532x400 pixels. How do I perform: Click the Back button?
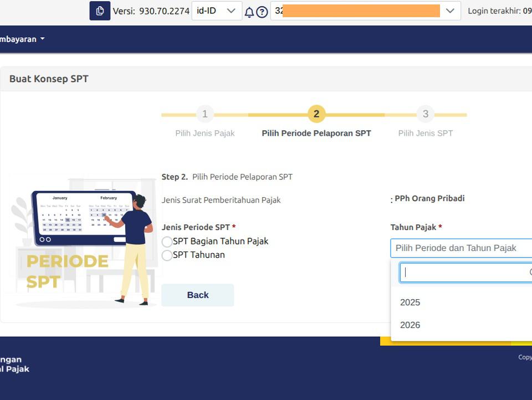(197, 295)
